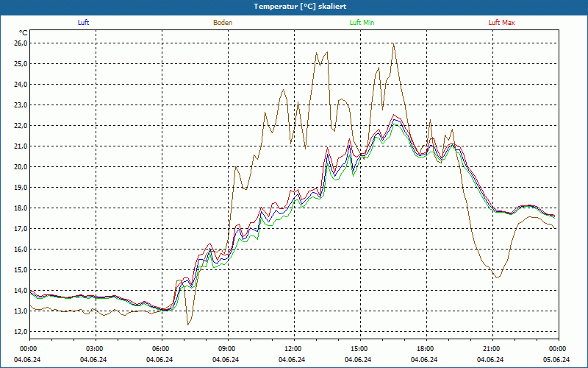The height and width of the screenshot is (368, 588).
Task: Click the chart title 'Temperatur [°C] skaliert'
Action: pyautogui.click(x=300, y=7)
